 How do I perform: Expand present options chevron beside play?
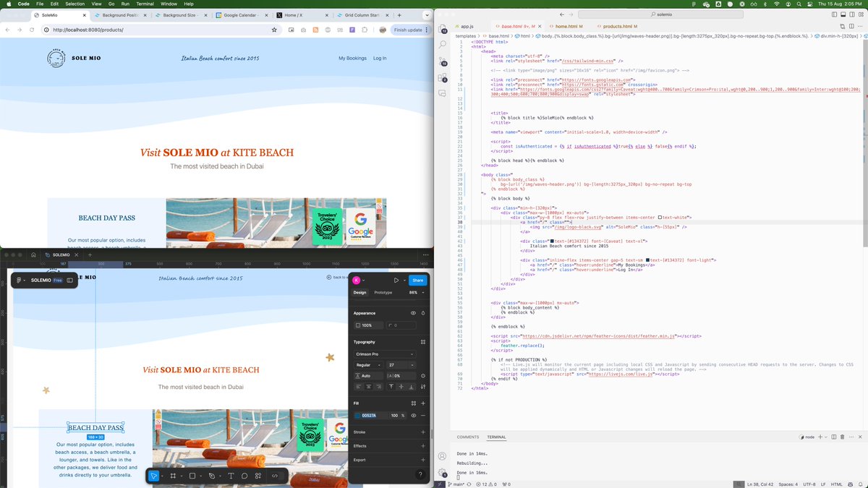point(403,281)
